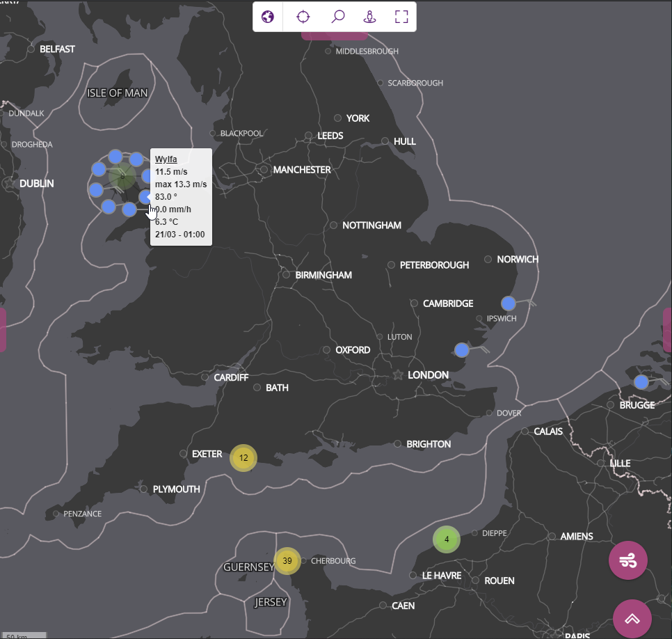The image size is (672, 639).
Task: Open the Wylfa station details link
Action: [166, 159]
